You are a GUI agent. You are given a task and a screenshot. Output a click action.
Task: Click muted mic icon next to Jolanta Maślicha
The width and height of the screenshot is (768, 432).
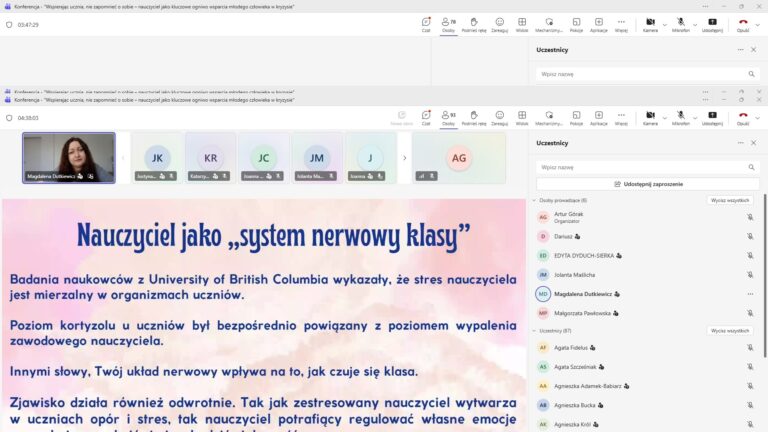click(x=750, y=275)
